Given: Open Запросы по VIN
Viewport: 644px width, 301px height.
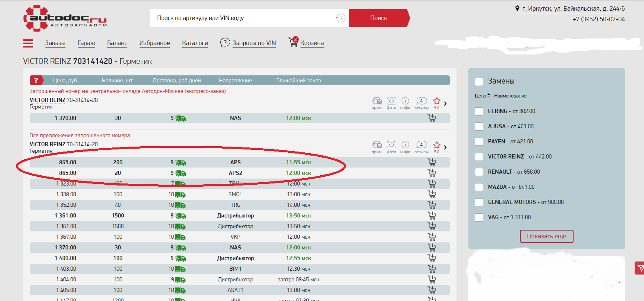Looking at the screenshot, I should point(254,43).
